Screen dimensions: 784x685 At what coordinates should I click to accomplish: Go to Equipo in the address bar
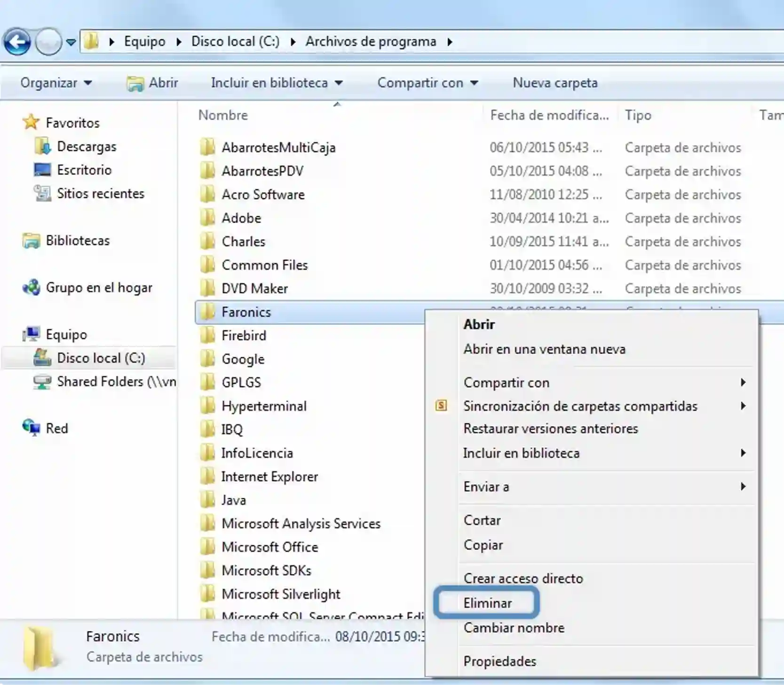tap(144, 41)
